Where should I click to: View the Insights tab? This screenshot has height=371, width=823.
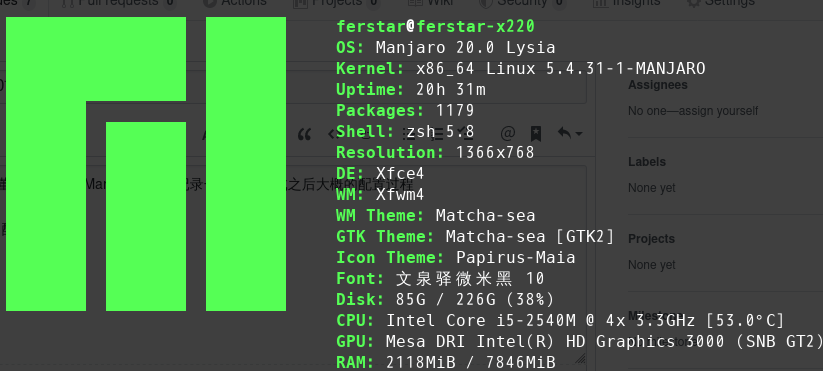point(626,3)
